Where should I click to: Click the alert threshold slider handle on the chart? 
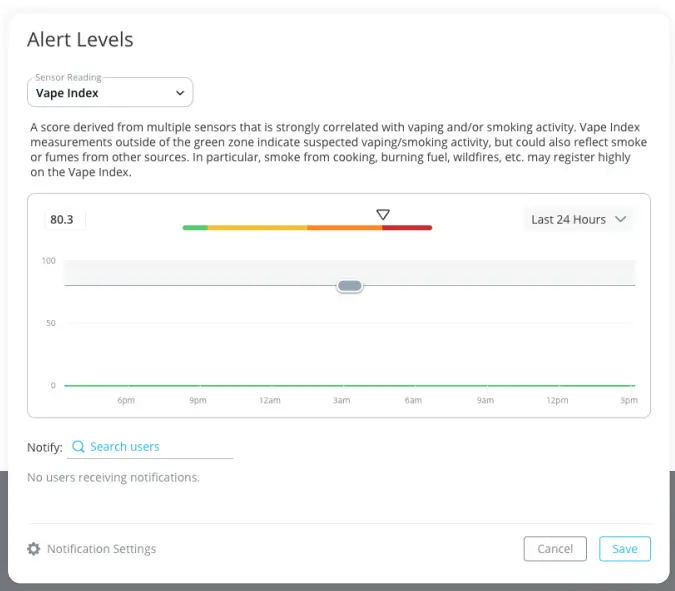[349, 286]
